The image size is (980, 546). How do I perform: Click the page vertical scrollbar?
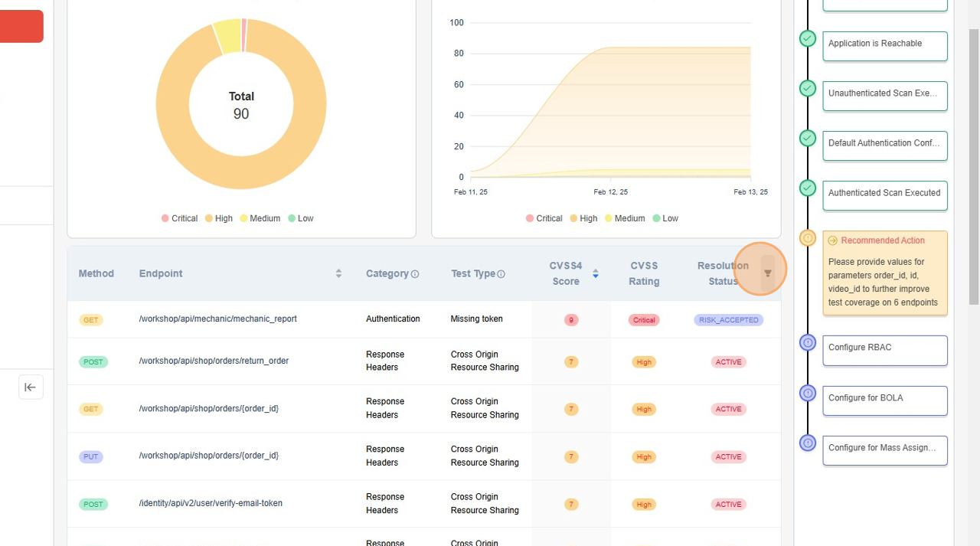pyautogui.click(x=973, y=168)
